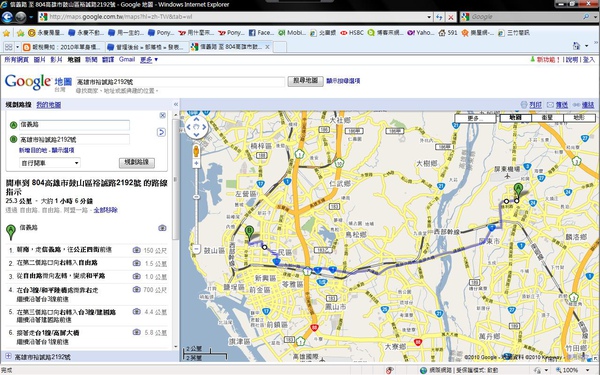This screenshot has width=600, height=375.
Task: Pan the map right with the arrow control
Action: (204, 127)
